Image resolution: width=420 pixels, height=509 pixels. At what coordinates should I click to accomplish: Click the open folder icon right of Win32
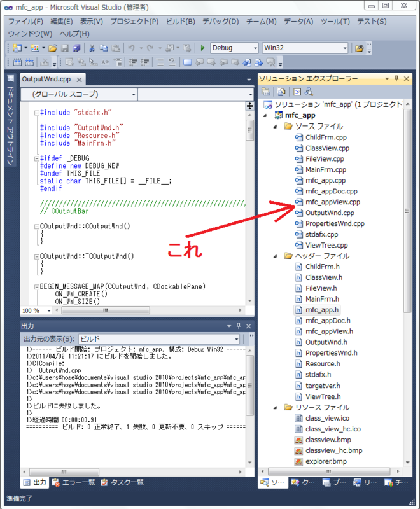pyautogui.click(x=360, y=48)
